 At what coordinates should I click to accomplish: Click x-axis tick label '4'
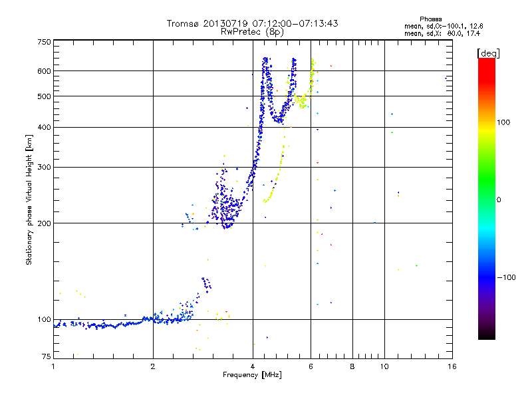coord(253,366)
